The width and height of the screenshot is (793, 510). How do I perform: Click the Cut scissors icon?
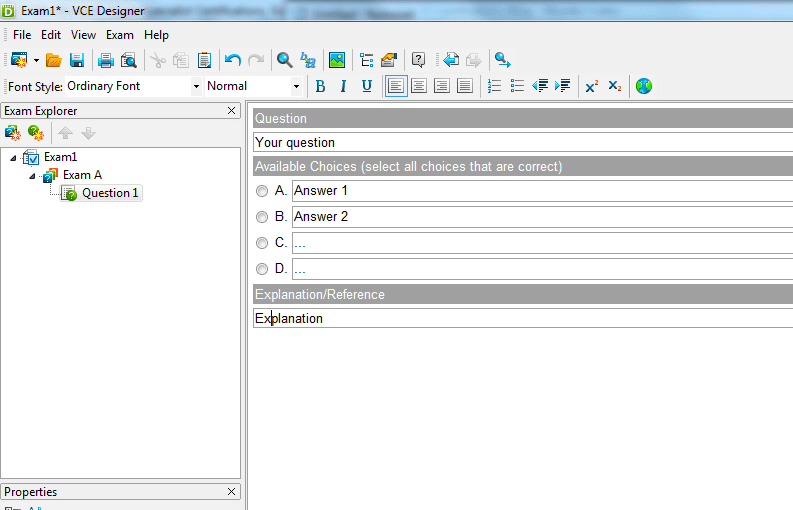pyautogui.click(x=158, y=60)
